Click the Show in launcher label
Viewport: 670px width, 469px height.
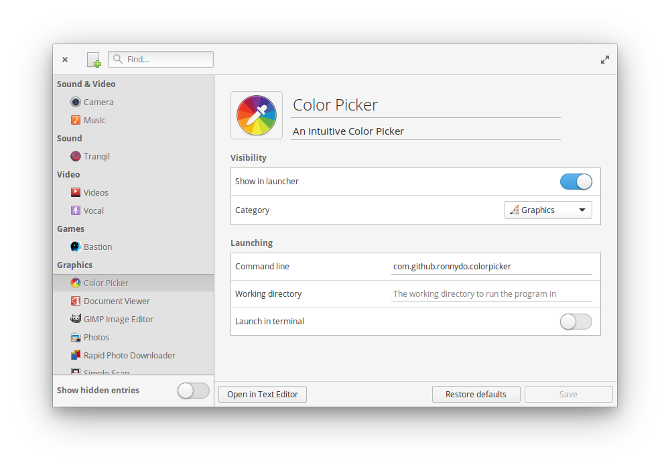(x=267, y=181)
